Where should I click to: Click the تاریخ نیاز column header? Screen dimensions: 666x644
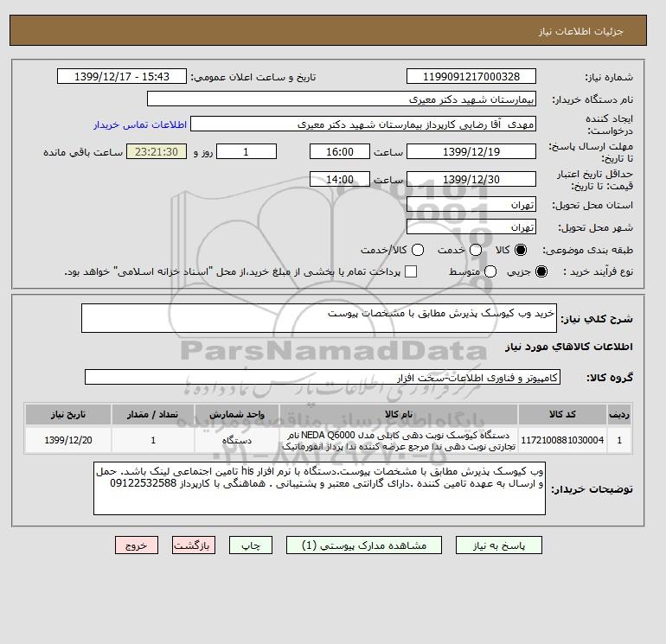tap(68, 414)
